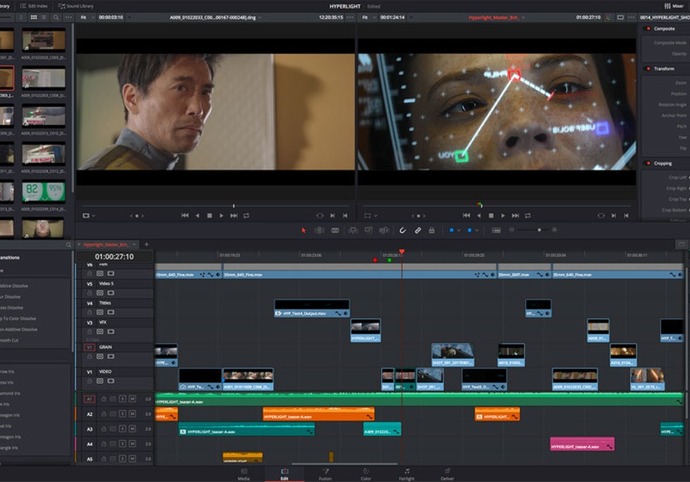Select the pink HYPERLIGHT_teaser clip on A4
The width and height of the screenshot is (690, 482).
pyautogui.click(x=582, y=444)
